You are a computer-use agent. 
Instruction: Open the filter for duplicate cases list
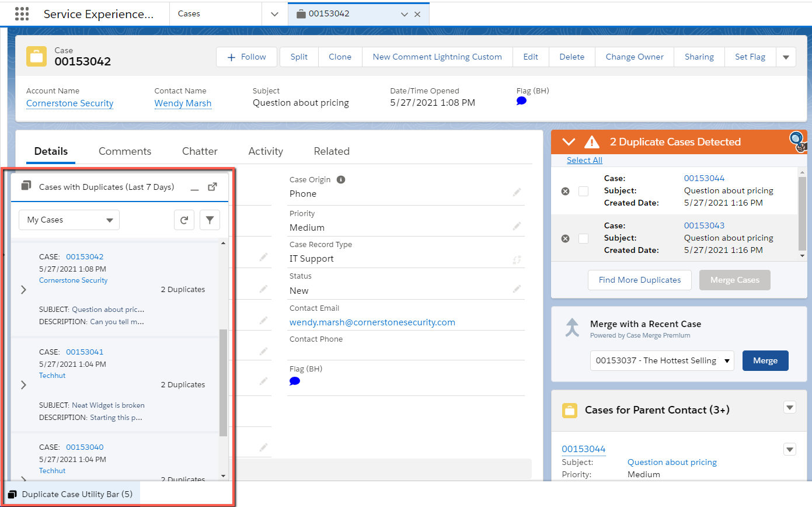[x=210, y=220]
